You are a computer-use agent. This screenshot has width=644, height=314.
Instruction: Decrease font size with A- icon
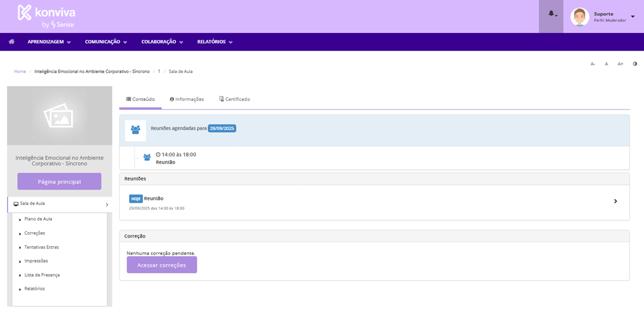point(593,64)
